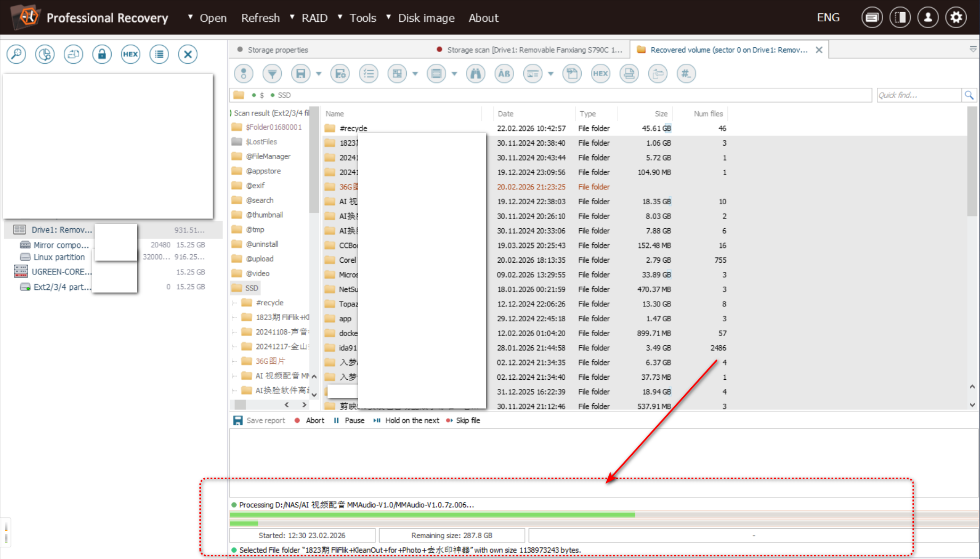Click the user account icon in header
This screenshot has width=980, height=559.
coord(928,18)
